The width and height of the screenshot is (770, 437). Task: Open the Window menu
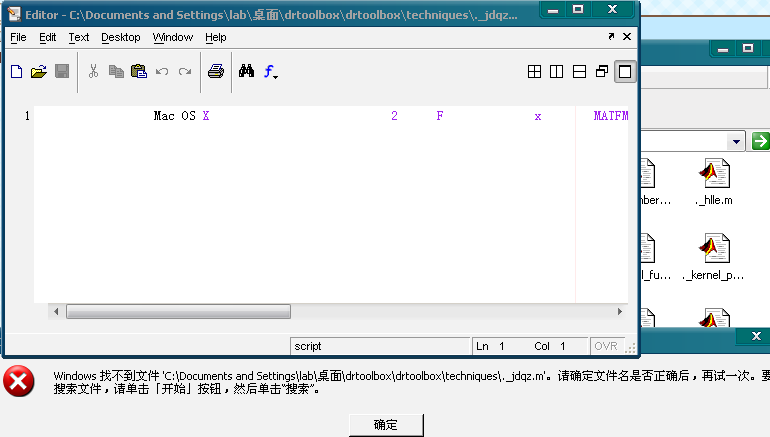(x=173, y=37)
